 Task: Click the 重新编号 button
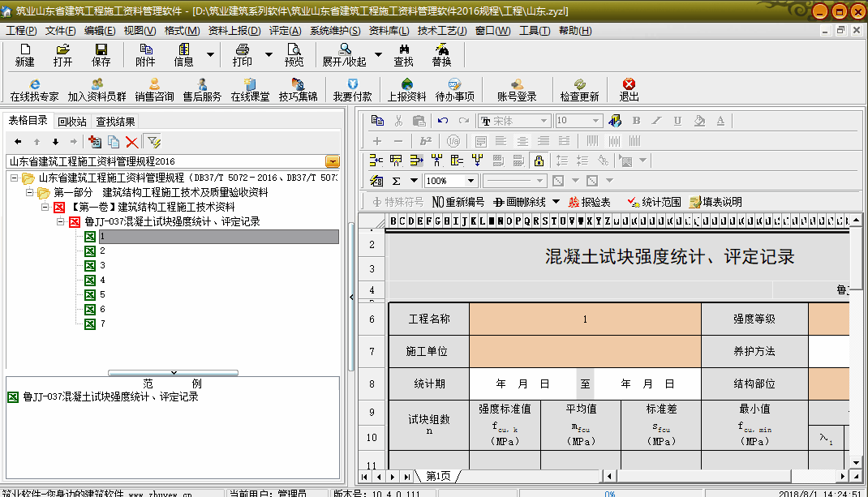pos(459,202)
